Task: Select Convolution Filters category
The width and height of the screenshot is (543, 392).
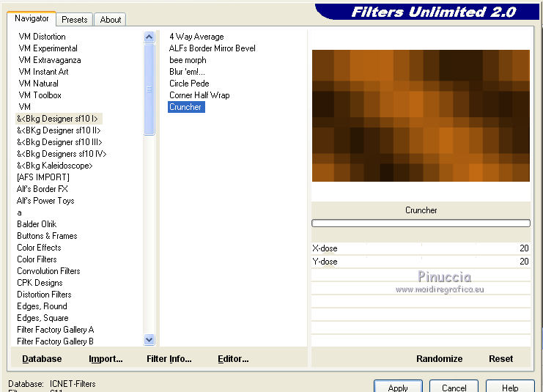Action: (48, 271)
